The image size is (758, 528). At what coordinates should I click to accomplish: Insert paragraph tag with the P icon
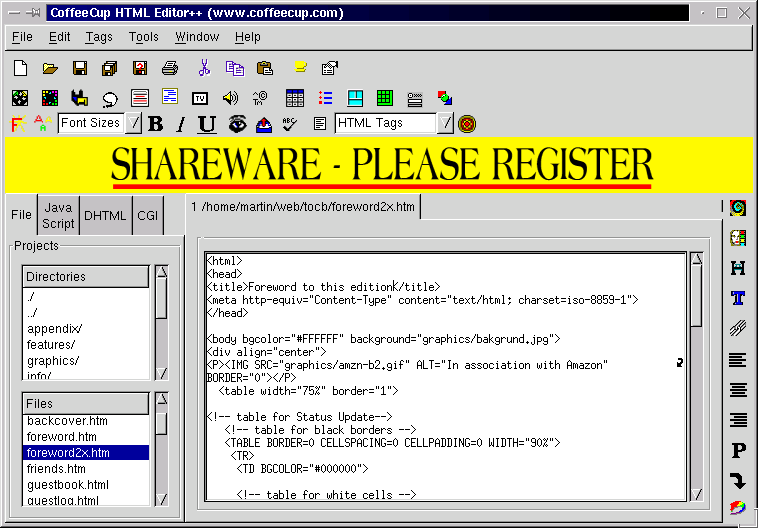(738, 450)
